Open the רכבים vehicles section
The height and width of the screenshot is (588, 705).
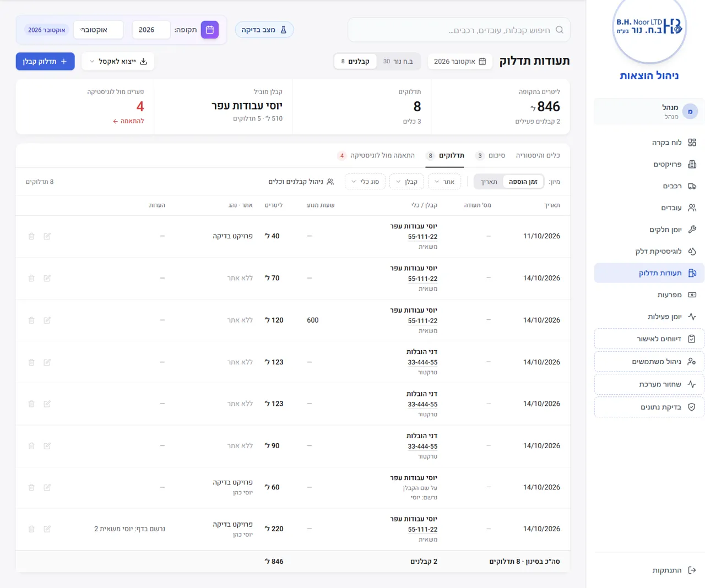click(649, 186)
